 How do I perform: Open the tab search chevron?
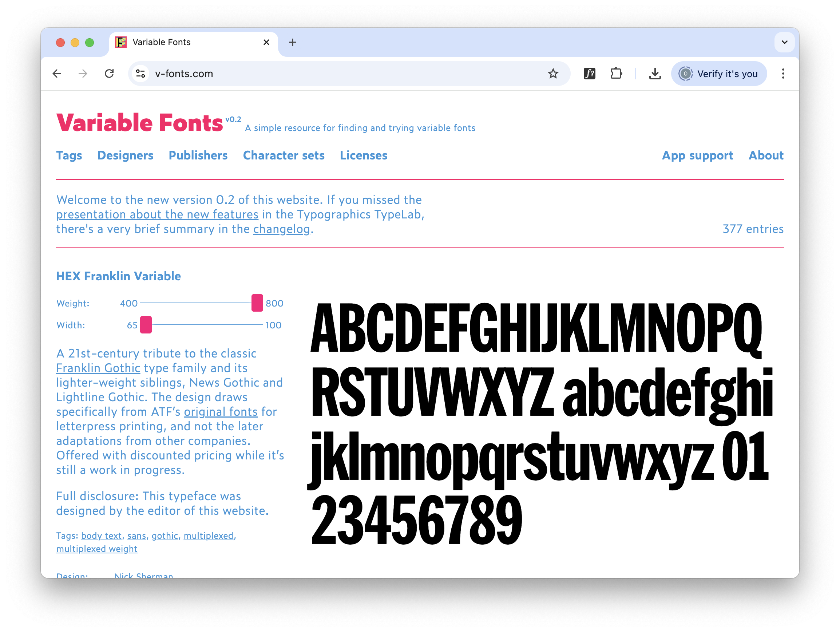pyautogui.click(x=784, y=42)
